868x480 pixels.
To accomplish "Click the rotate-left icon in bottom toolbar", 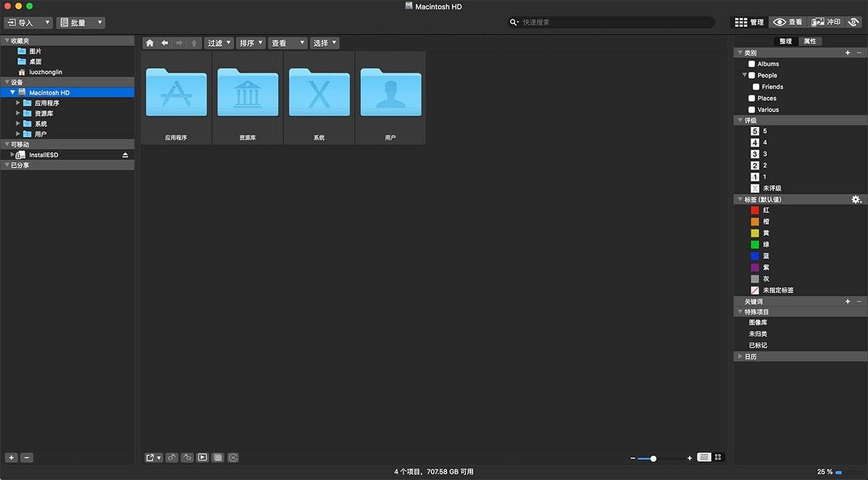I will (x=186, y=457).
